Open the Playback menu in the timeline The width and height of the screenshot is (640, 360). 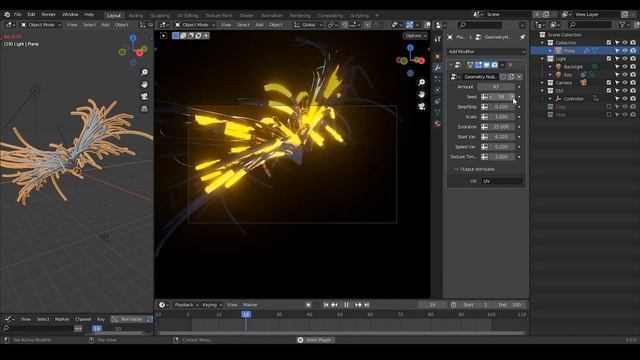click(x=186, y=305)
